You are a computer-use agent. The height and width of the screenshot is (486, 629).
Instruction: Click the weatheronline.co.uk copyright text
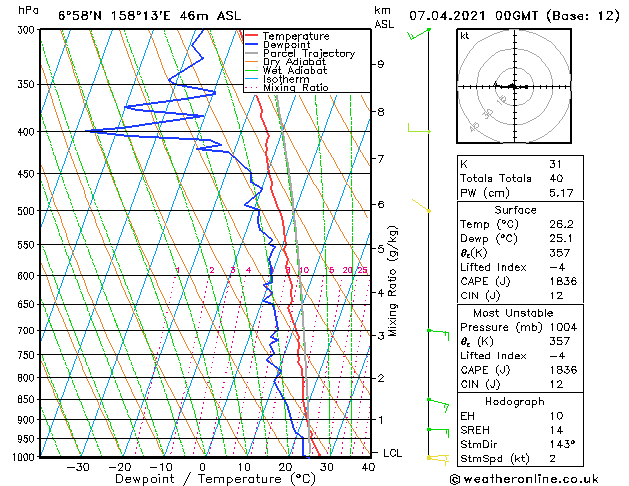[524, 479]
